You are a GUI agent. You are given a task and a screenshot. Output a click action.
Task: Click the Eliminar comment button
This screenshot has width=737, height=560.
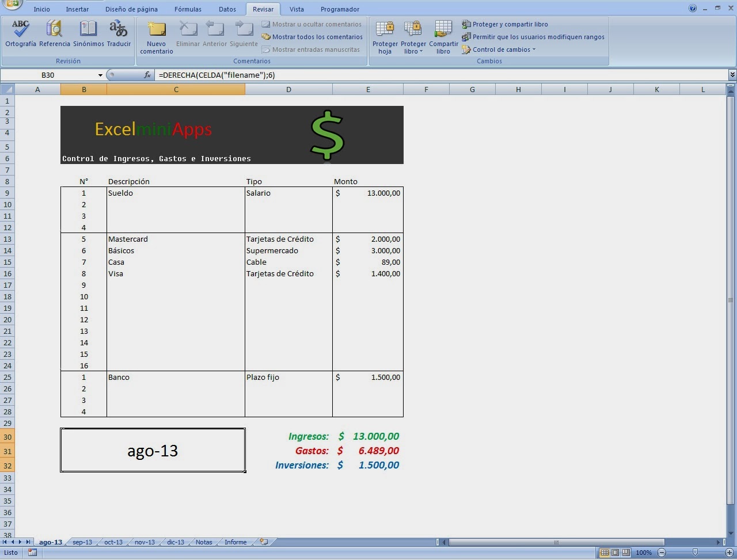[x=188, y=34]
